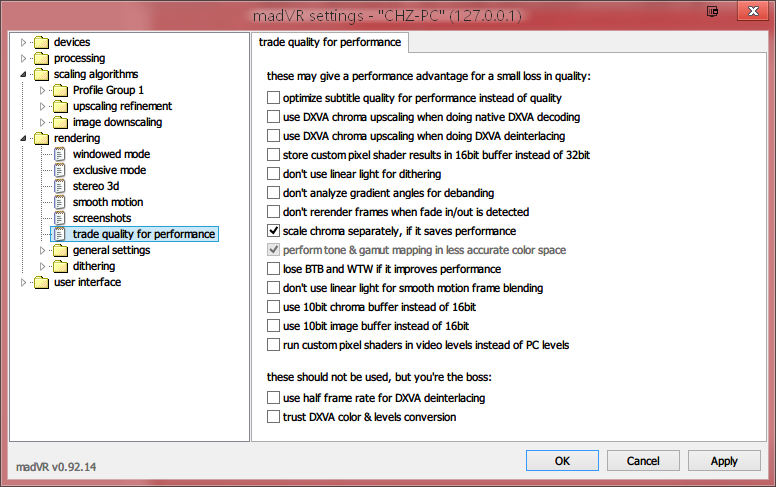Confirm settings with the OK button
This screenshot has width=776, height=487.
(562, 461)
